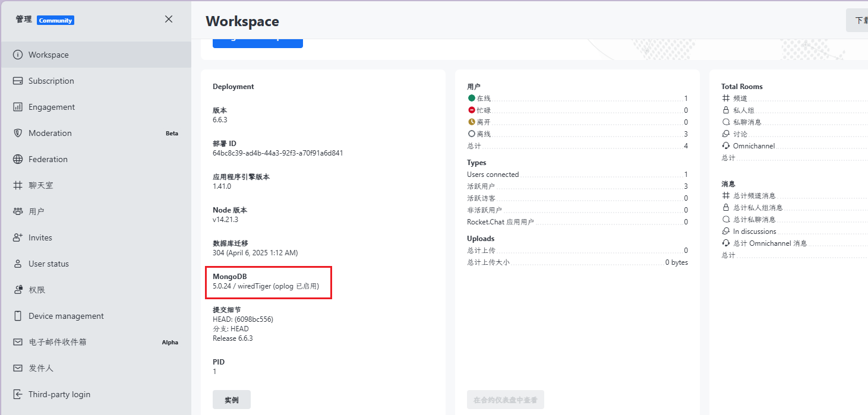
Task: Go to Device management
Action: (96, 316)
